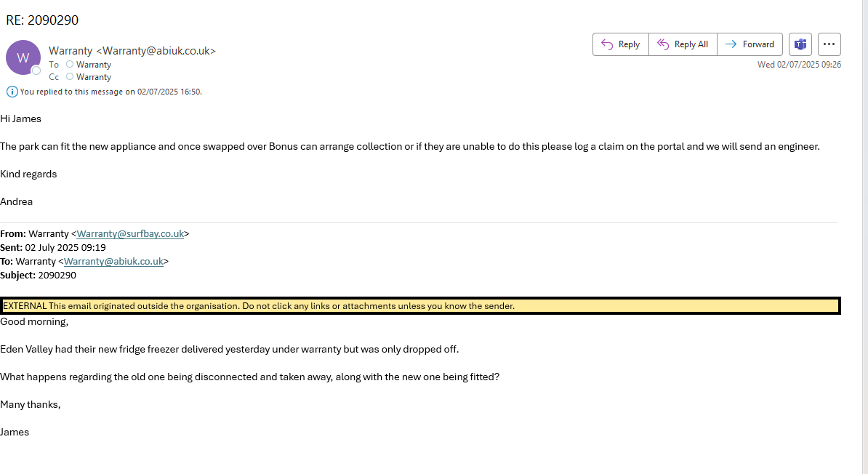Click the yellow EXTERNAL warning banner
This screenshot has height=474, width=868.
click(421, 306)
